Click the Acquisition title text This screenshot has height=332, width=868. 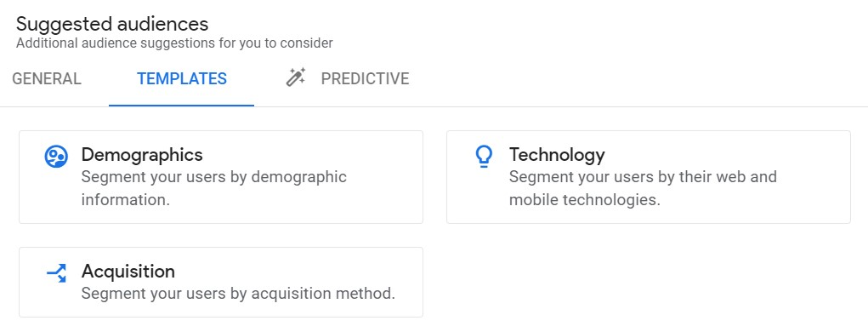coord(128,271)
